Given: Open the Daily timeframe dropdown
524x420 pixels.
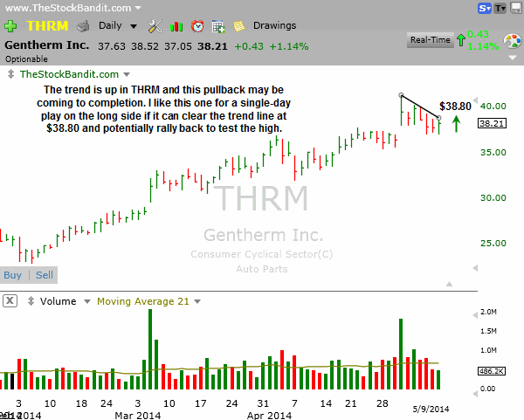Looking at the screenshot, I should tap(134, 26).
